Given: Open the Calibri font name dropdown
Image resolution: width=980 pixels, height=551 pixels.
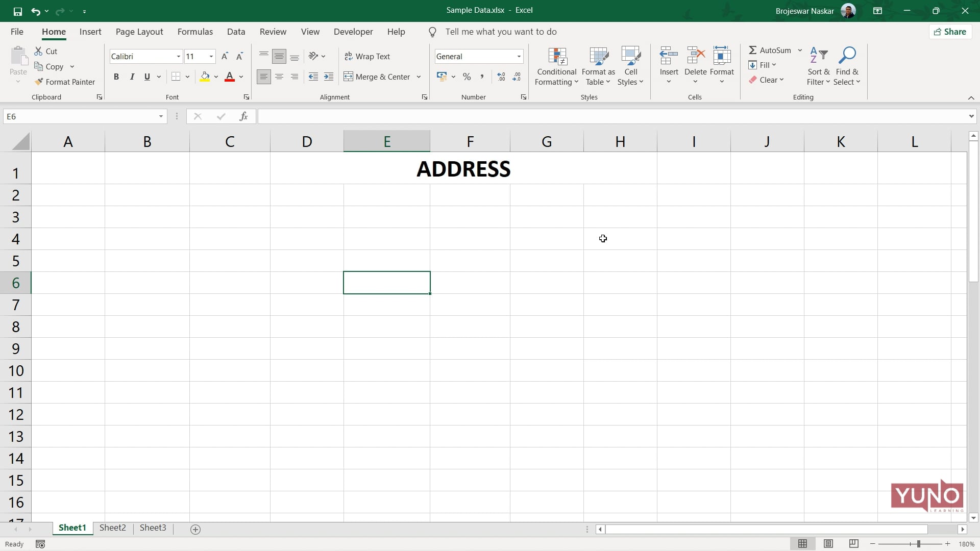Looking at the screenshot, I should click(179, 56).
